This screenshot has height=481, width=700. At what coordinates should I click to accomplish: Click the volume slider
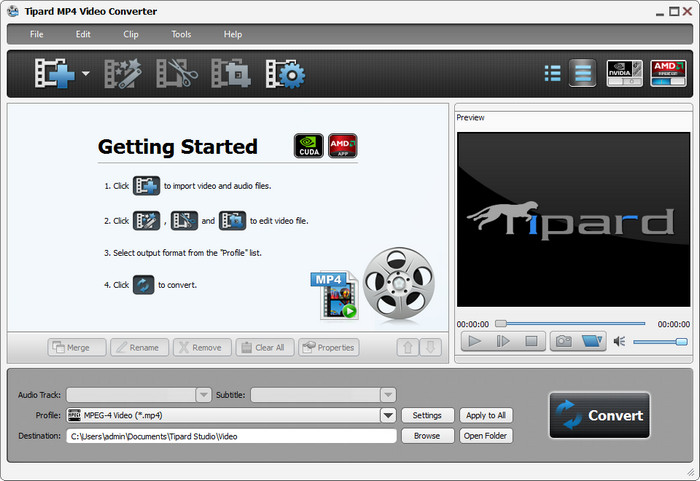[x=660, y=341]
